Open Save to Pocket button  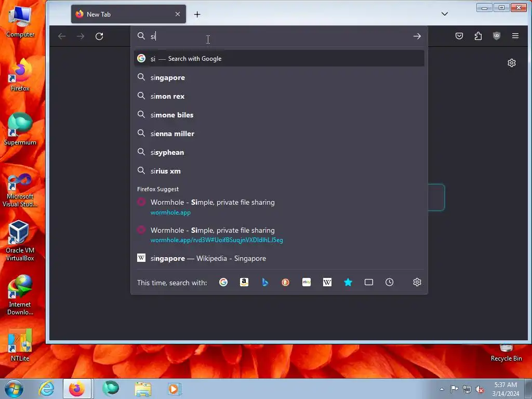click(459, 36)
